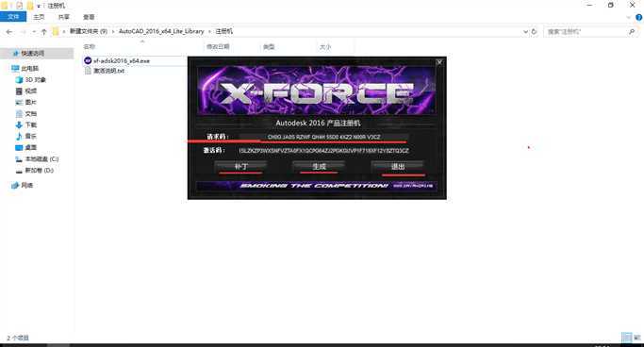The height and width of the screenshot is (347, 644).
Task: Open the 主页 ribbon tab
Action: click(39, 17)
